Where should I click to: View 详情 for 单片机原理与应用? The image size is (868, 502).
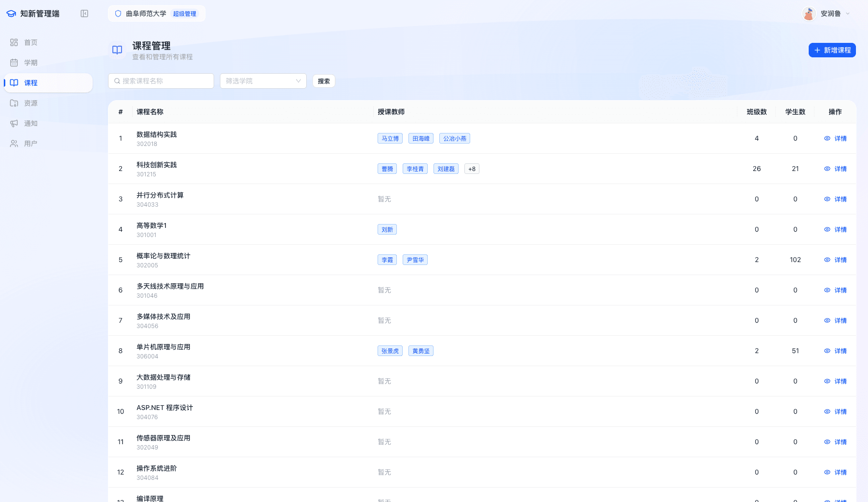click(835, 351)
